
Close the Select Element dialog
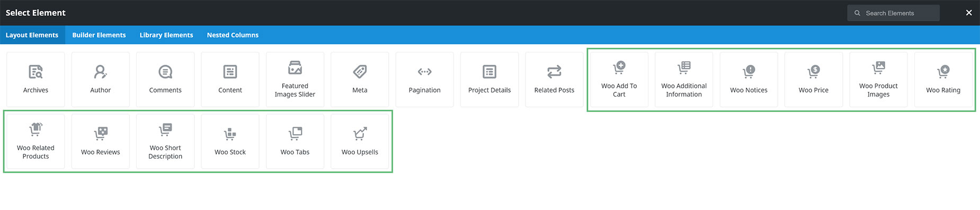coord(969,13)
